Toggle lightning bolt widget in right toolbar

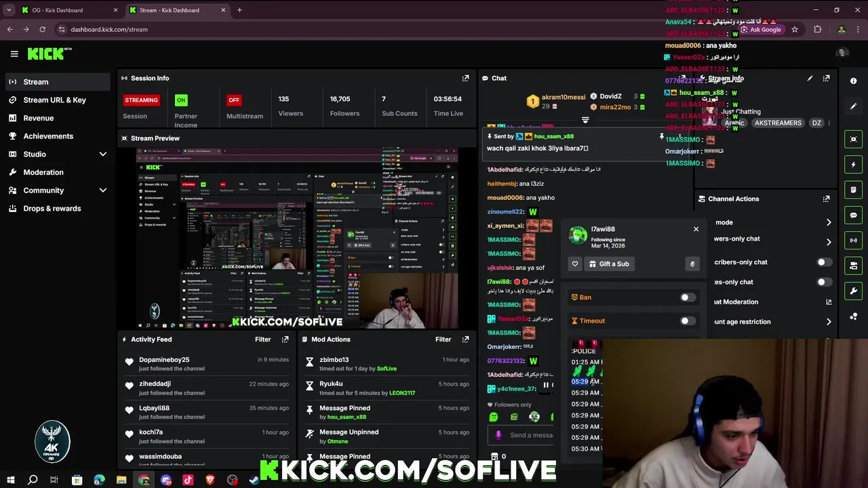coord(853,164)
